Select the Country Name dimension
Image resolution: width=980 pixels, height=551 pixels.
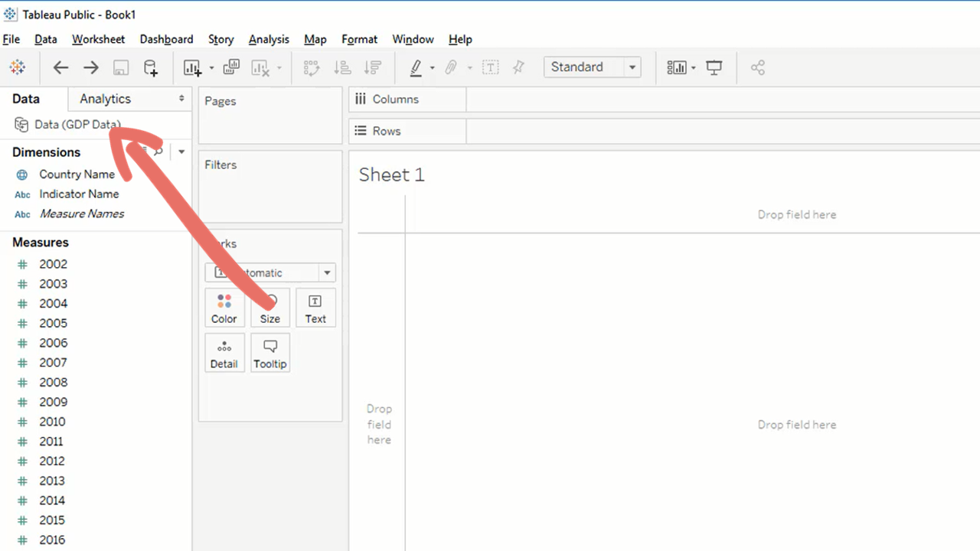tap(77, 174)
